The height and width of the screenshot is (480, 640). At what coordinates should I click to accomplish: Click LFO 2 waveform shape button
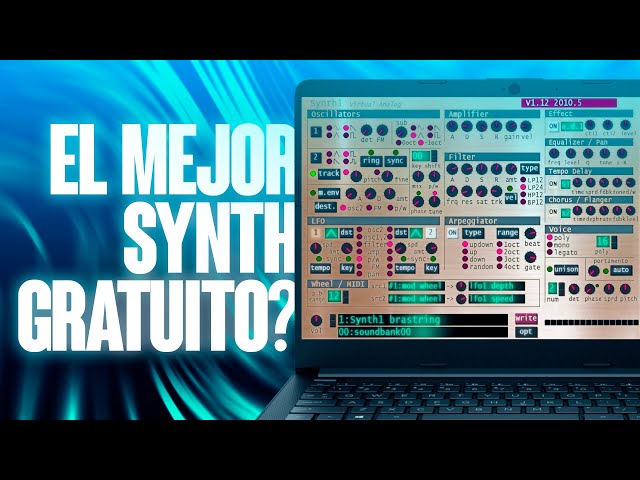(x=416, y=233)
